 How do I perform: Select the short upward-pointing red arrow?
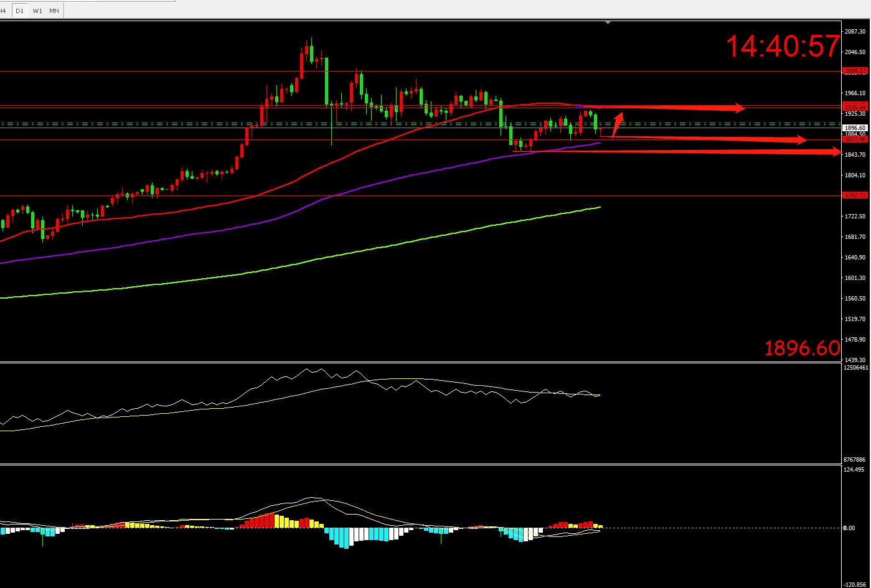[x=616, y=125]
